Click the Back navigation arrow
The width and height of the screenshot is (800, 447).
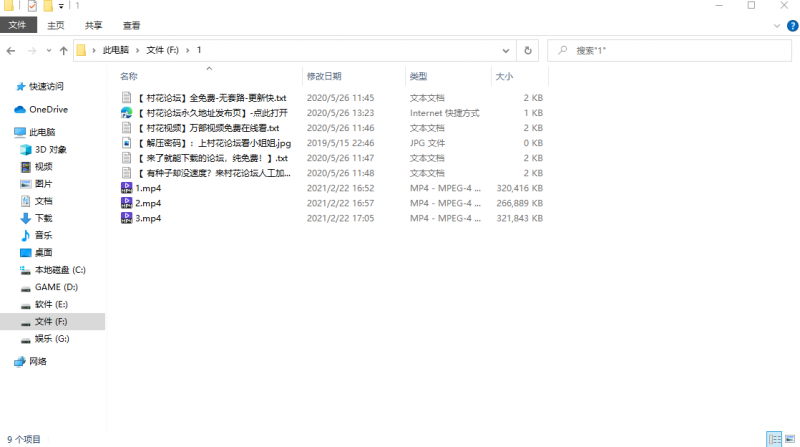point(11,50)
